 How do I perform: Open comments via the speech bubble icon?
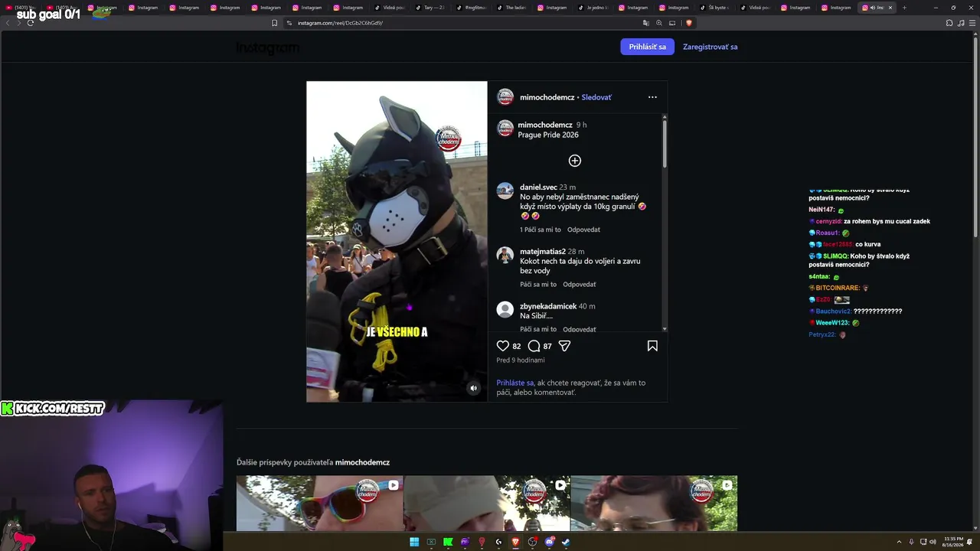534,346
